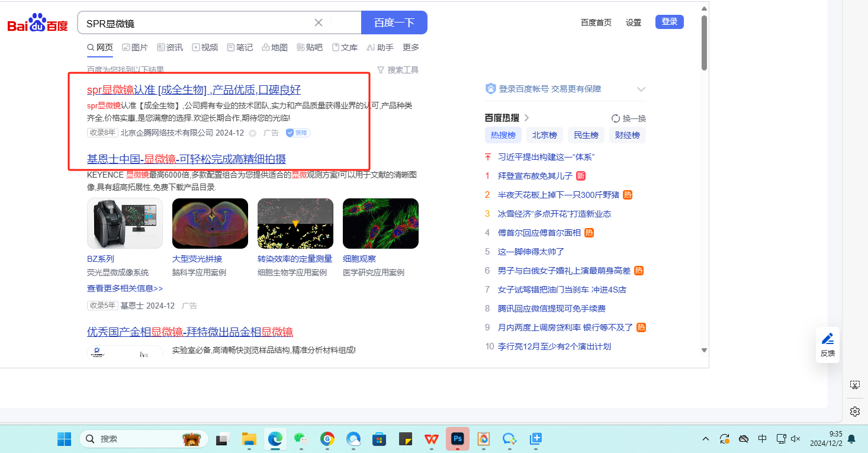Image resolution: width=868 pixels, height=453 pixels.
Task: Click the 保障 badge on first ad result
Action: pyautogui.click(x=298, y=133)
